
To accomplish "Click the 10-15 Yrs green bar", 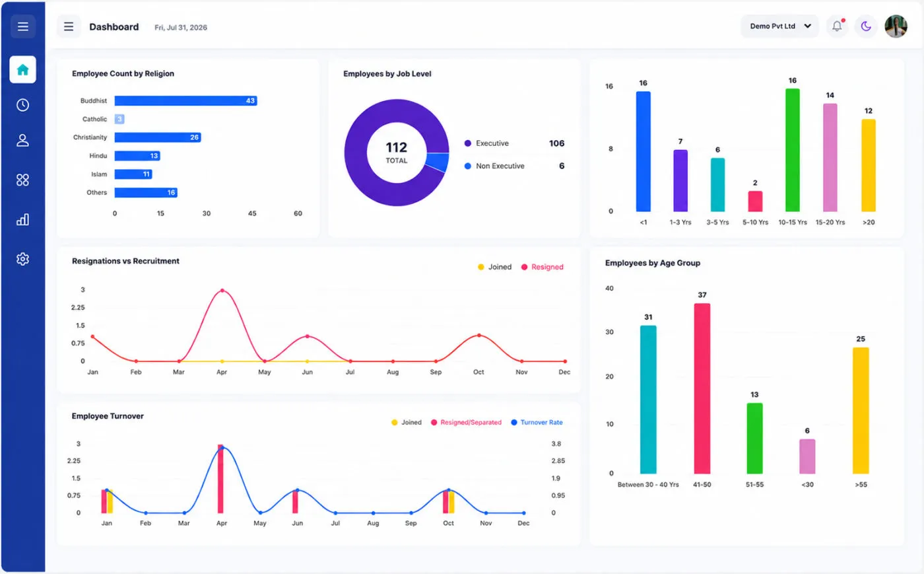I will [x=793, y=150].
